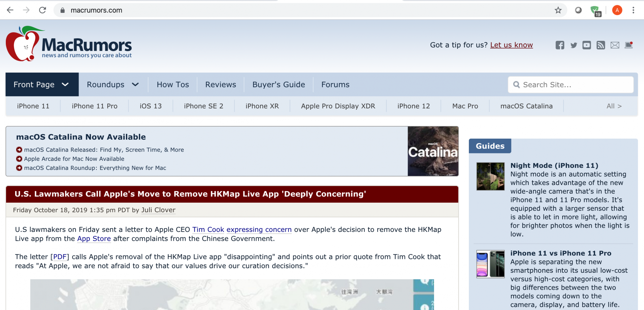Click red arrow bullet beside Catalina Released

(x=19, y=150)
